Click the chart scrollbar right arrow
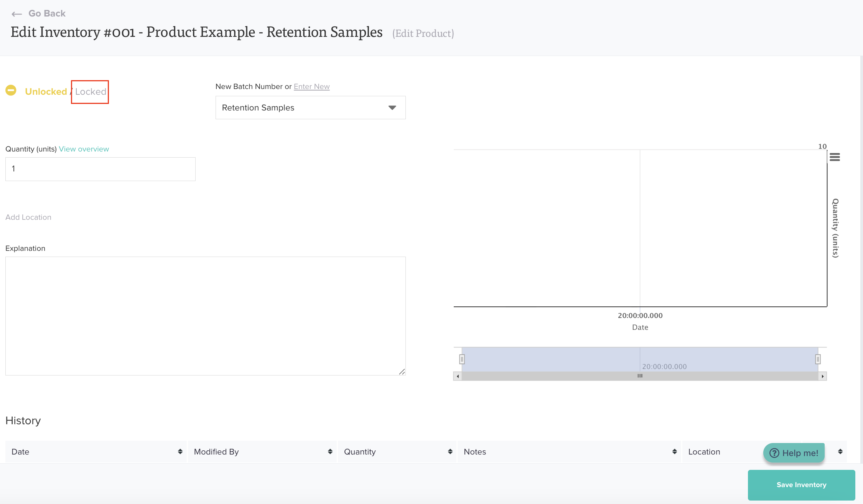 (x=822, y=376)
